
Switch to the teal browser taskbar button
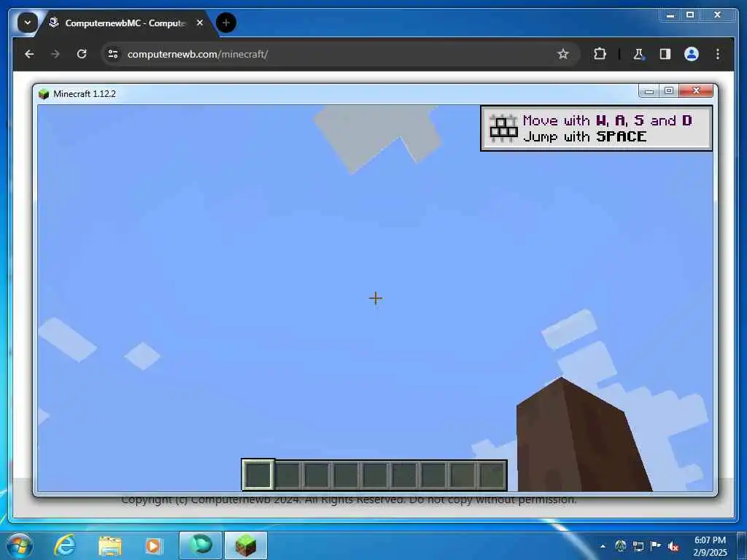click(x=201, y=545)
